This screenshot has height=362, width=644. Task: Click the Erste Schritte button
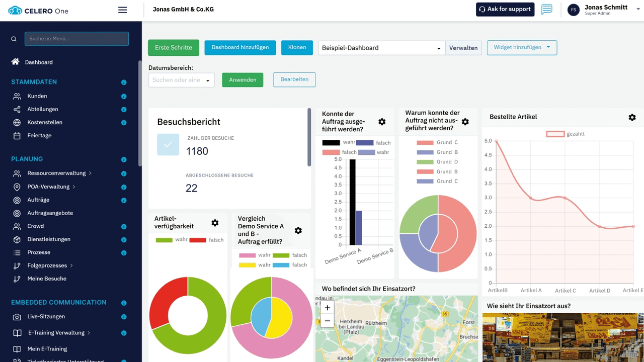point(174,48)
